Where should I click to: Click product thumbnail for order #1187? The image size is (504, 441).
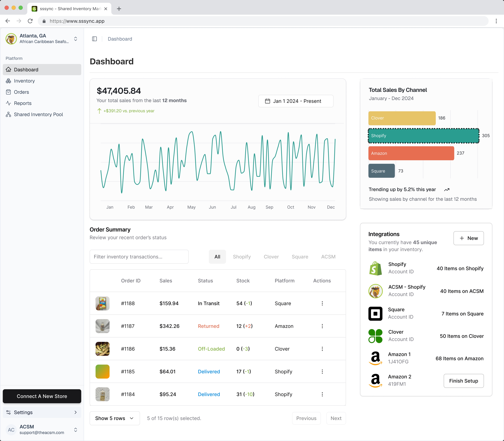tap(103, 326)
